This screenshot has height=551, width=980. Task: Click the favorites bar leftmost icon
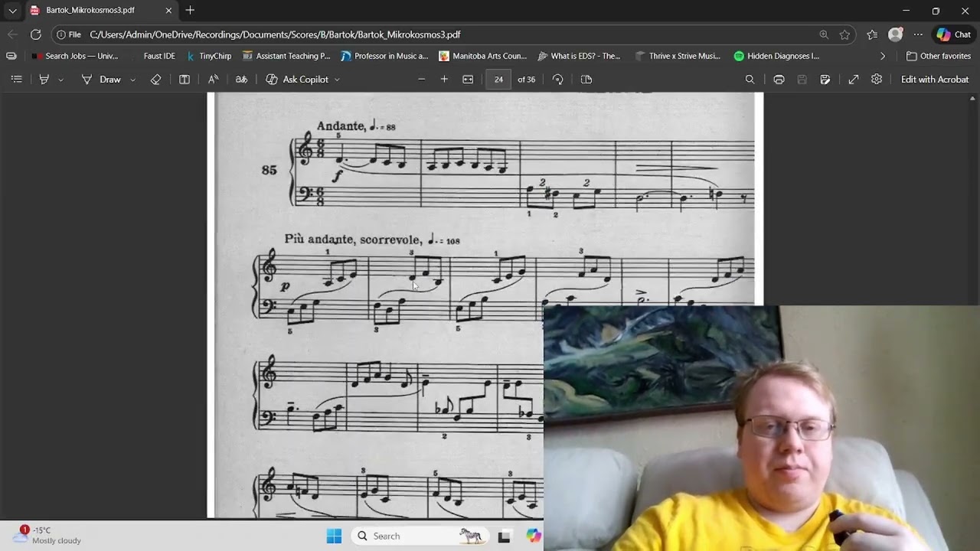[11, 56]
